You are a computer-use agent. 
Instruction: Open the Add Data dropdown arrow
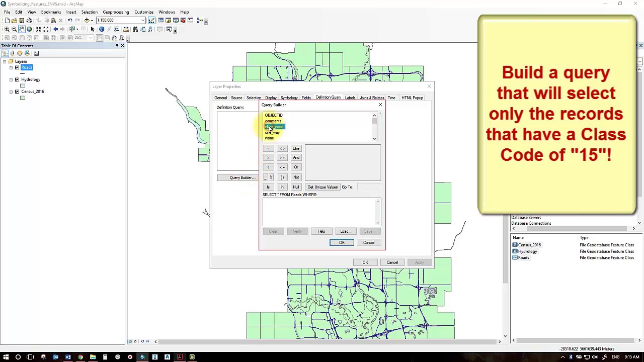coord(91,21)
